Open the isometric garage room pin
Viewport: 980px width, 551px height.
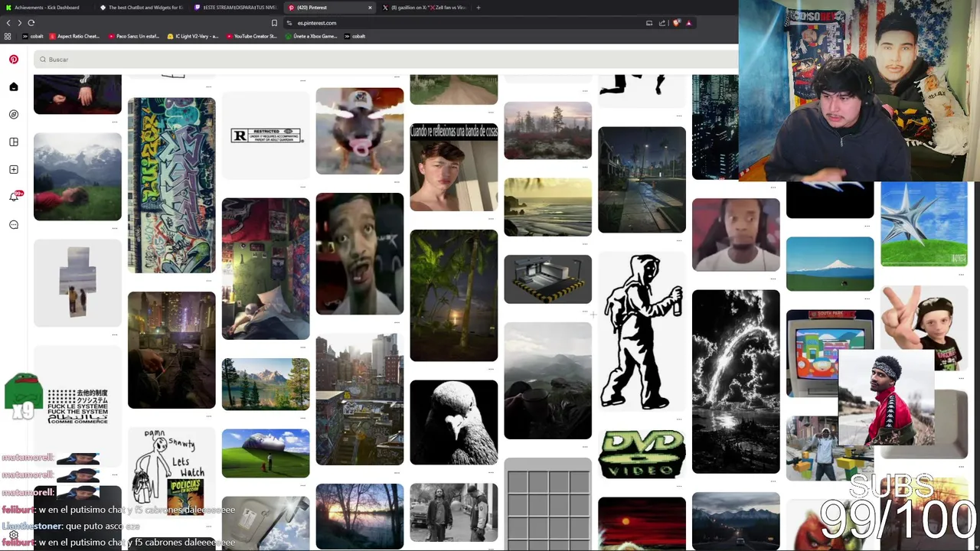pos(547,279)
